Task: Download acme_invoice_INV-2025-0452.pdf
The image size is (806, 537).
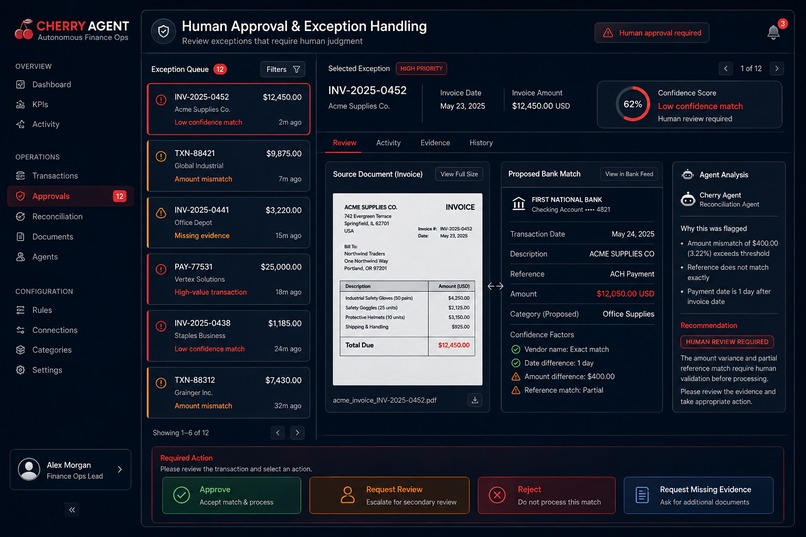Action: 475,400
